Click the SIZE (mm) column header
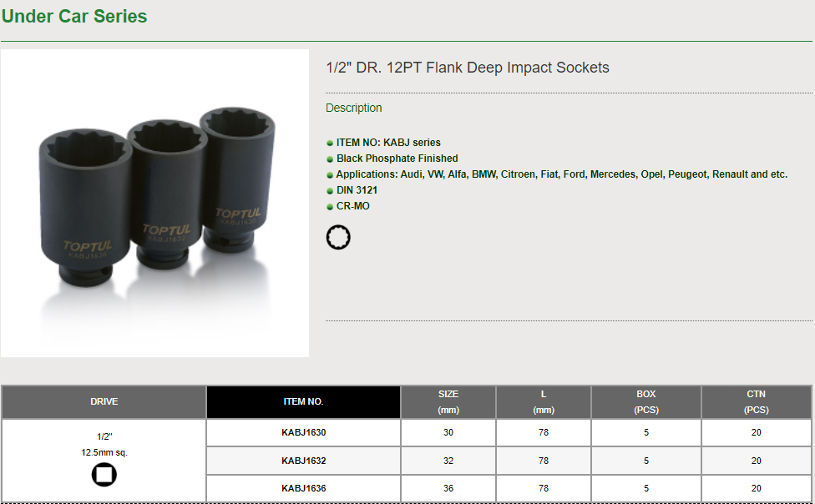The height and width of the screenshot is (504, 815). [448, 401]
